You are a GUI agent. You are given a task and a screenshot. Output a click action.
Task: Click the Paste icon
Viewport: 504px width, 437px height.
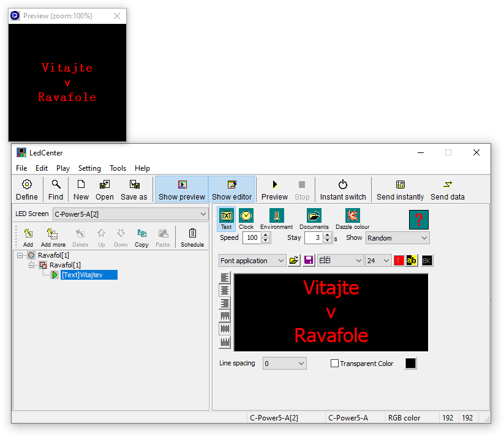coord(163,237)
